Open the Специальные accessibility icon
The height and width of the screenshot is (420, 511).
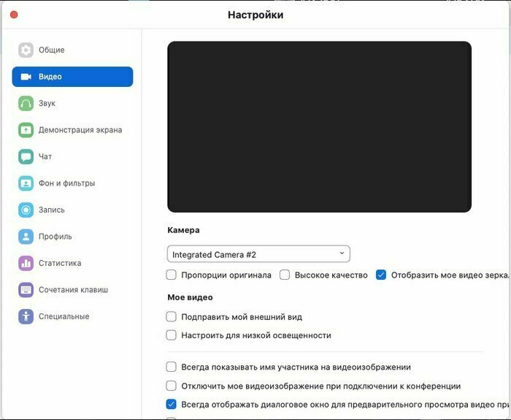click(26, 316)
